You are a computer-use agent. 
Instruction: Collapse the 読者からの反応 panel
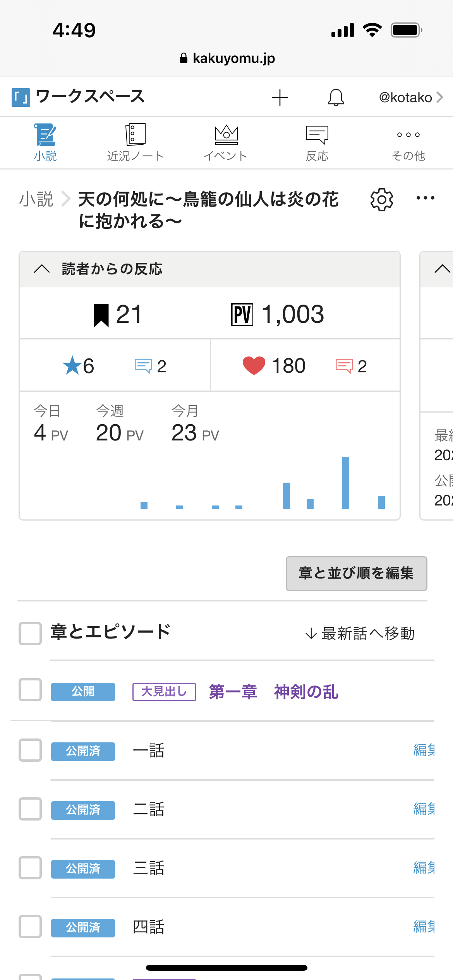coord(42,269)
